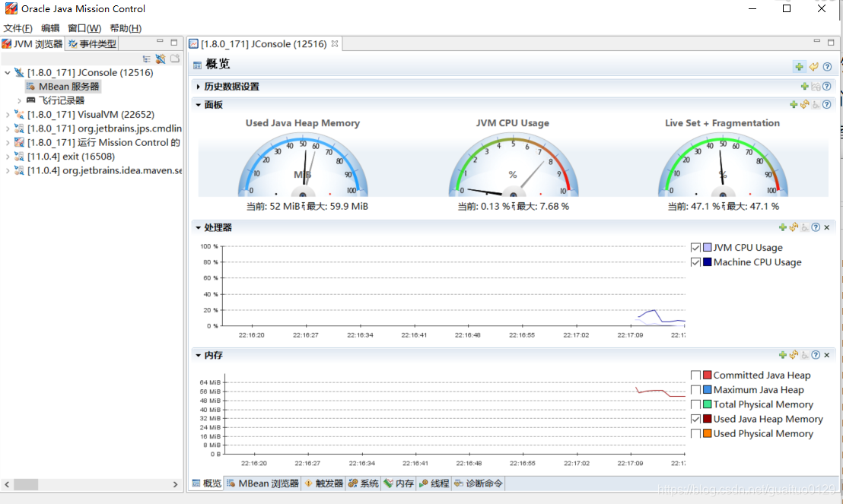Image resolution: width=843 pixels, height=504 pixels.
Task: Open the 窗口(W) menu
Action: pyautogui.click(x=84, y=28)
